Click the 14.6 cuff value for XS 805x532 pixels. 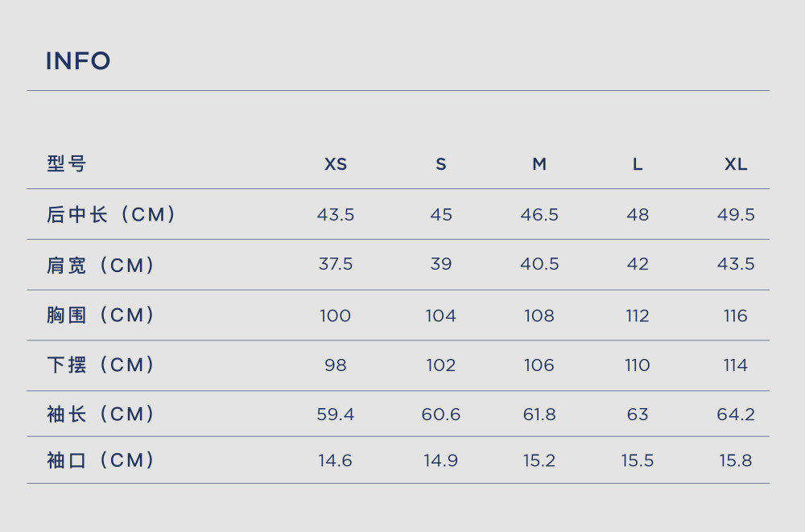(x=336, y=460)
